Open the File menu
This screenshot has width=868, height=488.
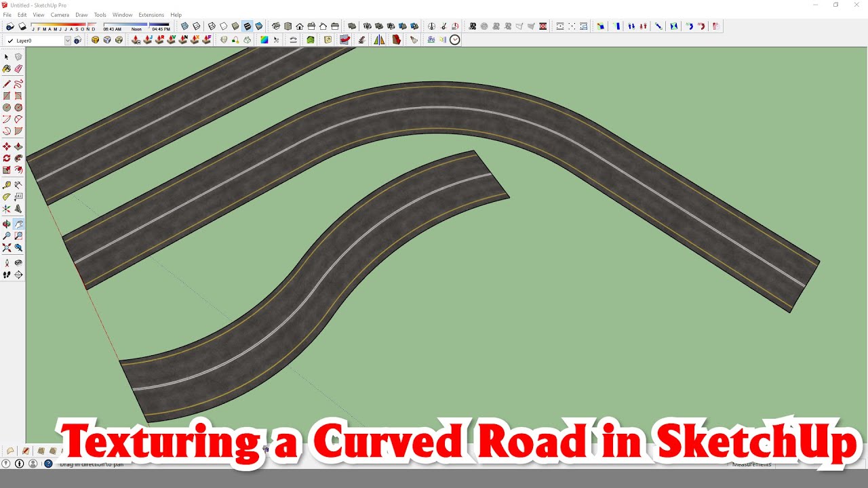pos(7,15)
